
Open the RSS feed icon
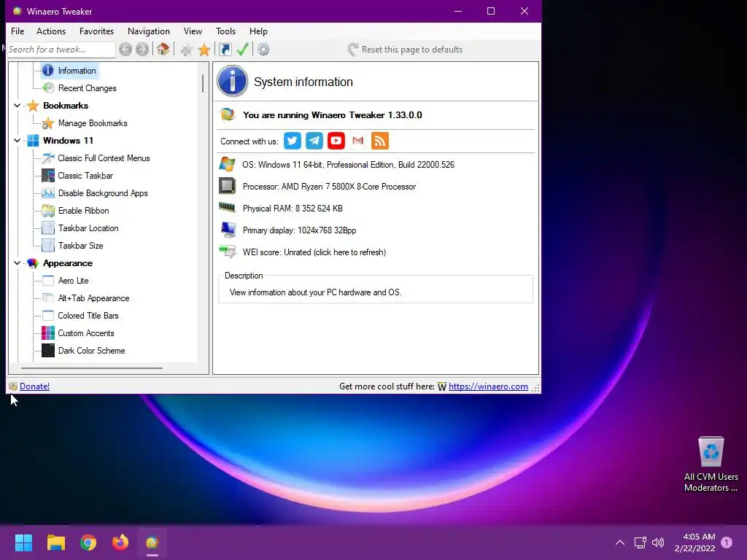tap(379, 141)
